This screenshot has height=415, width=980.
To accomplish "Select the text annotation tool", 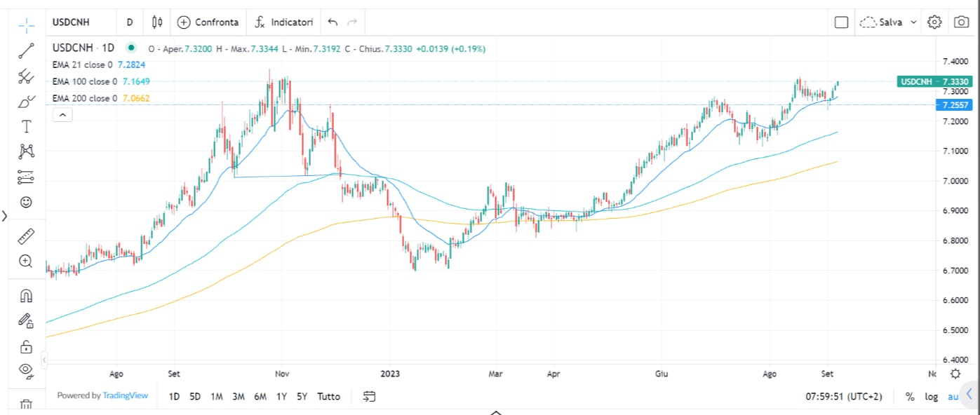I will pyautogui.click(x=26, y=127).
